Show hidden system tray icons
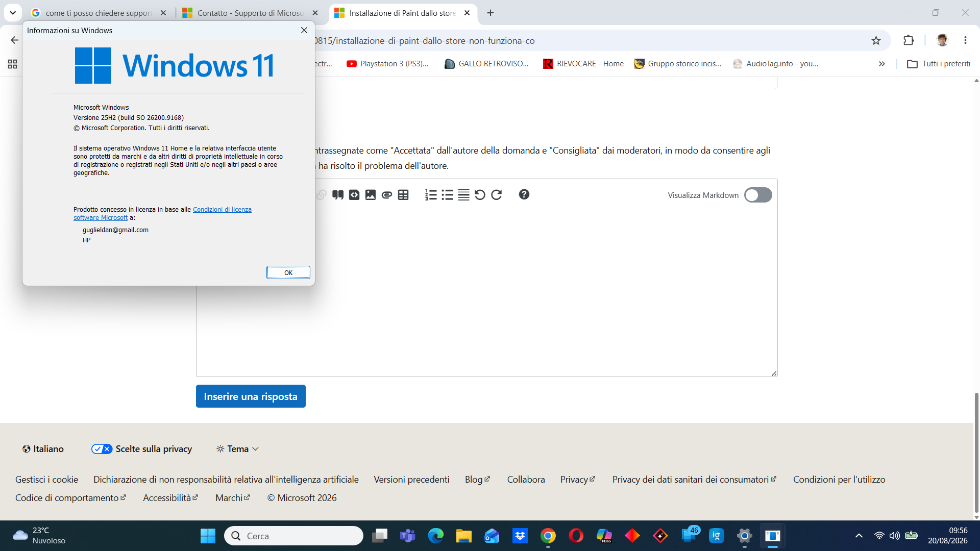Screen dimensions: 980x551 click(x=859, y=536)
